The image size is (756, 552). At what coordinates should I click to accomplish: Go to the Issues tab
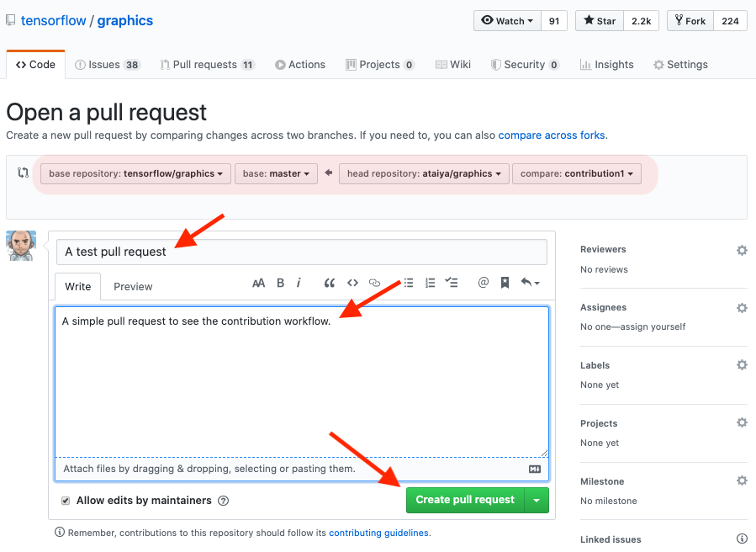[x=107, y=65]
